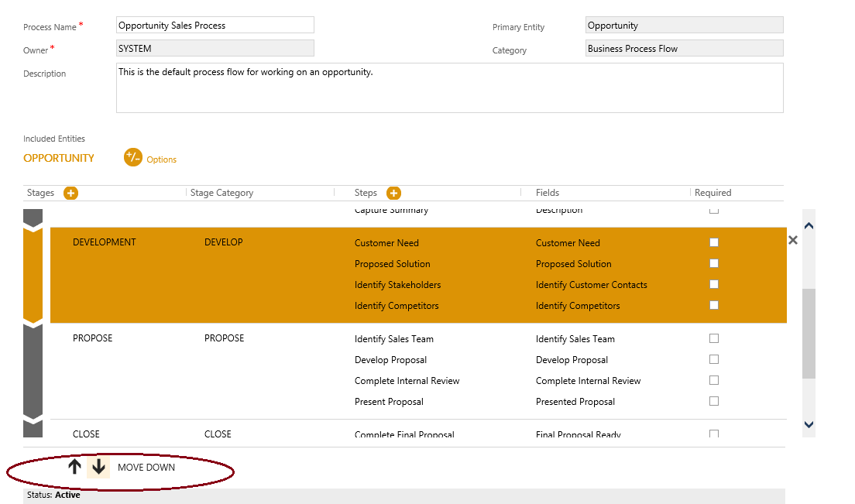Click the Primary Entity field
Screen dimensions: 855x504
pyautogui.click(x=685, y=25)
